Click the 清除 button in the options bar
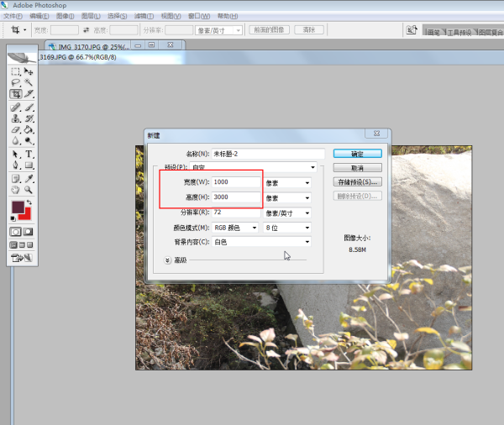The height and width of the screenshot is (425, 504). coord(309,30)
